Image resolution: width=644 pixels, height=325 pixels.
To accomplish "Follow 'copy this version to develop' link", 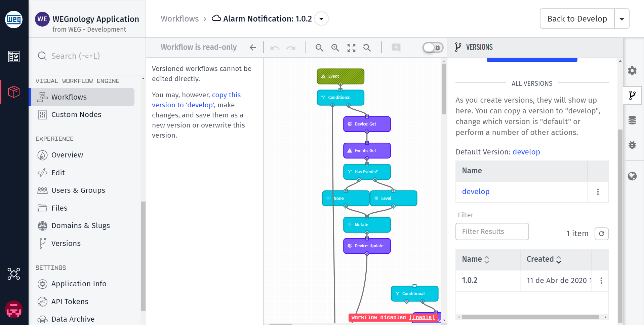I will point(196,100).
